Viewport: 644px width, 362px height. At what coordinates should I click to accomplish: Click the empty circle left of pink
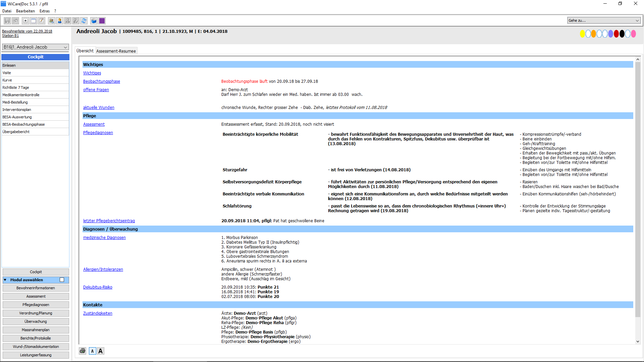[628, 34]
